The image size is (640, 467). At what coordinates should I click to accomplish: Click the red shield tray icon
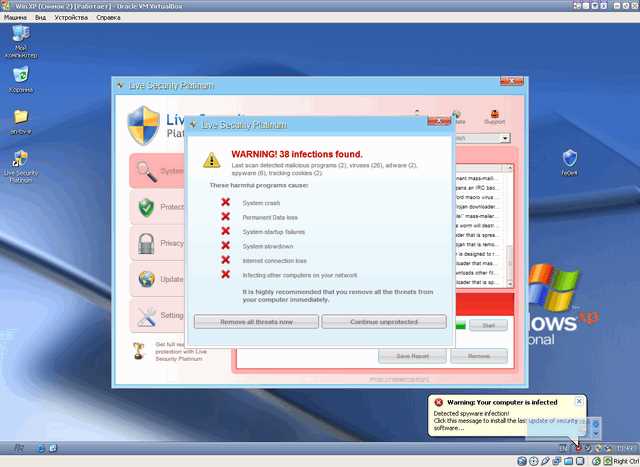(x=578, y=448)
